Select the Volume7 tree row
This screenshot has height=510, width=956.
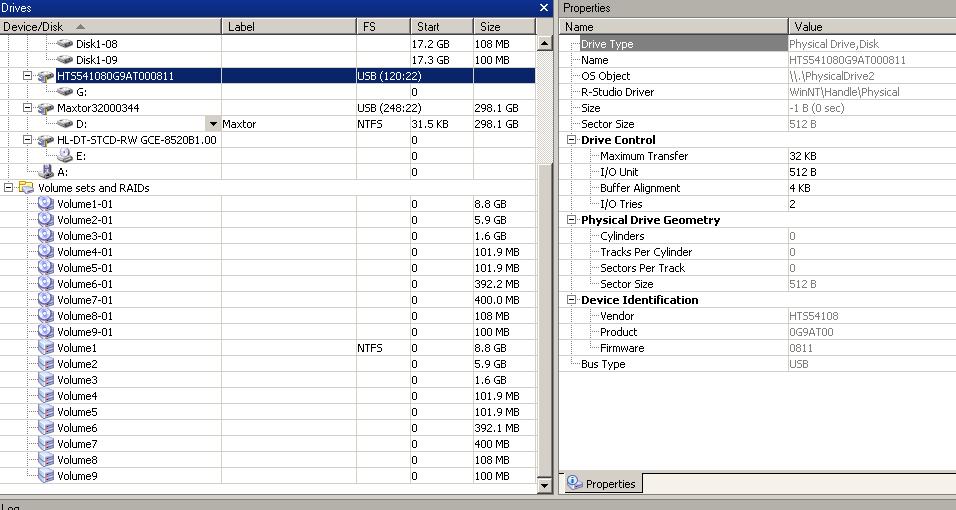point(268,444)
